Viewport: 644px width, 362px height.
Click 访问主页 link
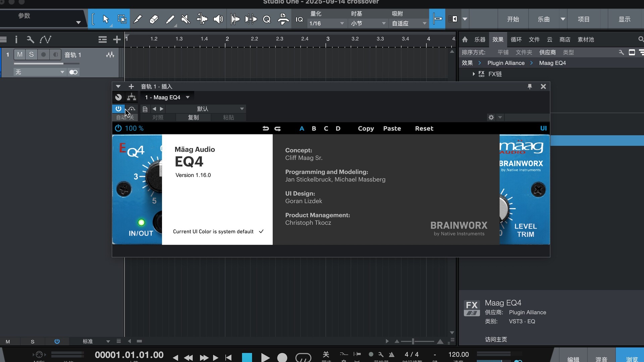496,339
